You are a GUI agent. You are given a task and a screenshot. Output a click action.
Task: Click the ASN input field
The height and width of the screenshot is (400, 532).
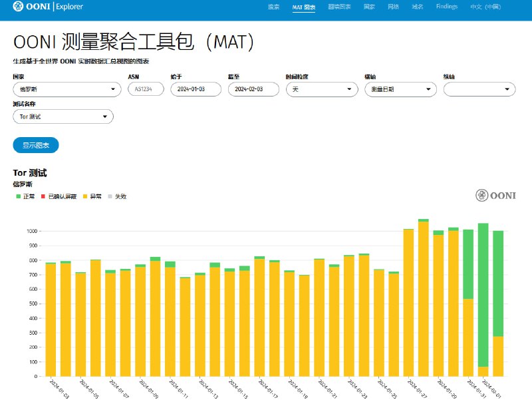coord(146,89)
